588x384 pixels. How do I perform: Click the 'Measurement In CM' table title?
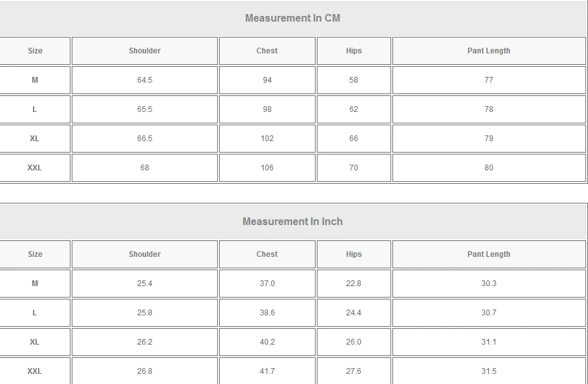click(x=293, y=18)
